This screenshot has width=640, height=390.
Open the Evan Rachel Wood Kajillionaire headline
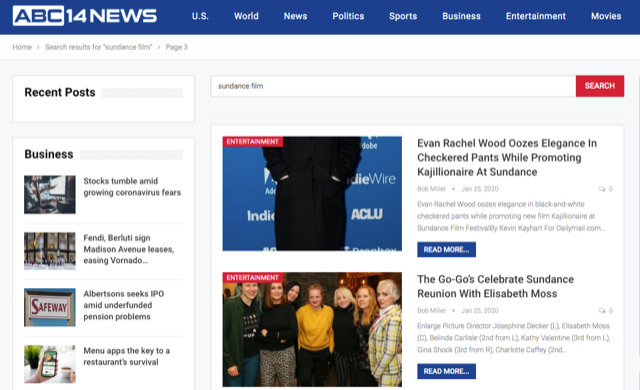click(507, 157)
